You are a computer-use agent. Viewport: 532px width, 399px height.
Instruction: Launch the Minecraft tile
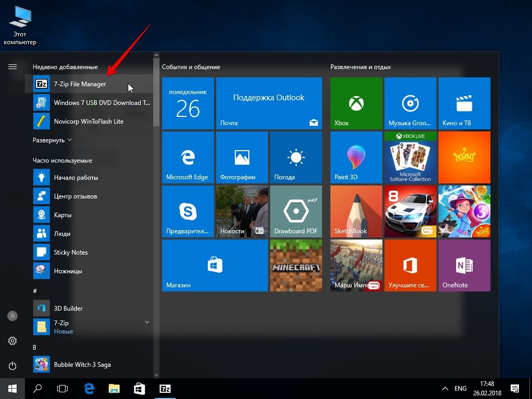point(296,265)
